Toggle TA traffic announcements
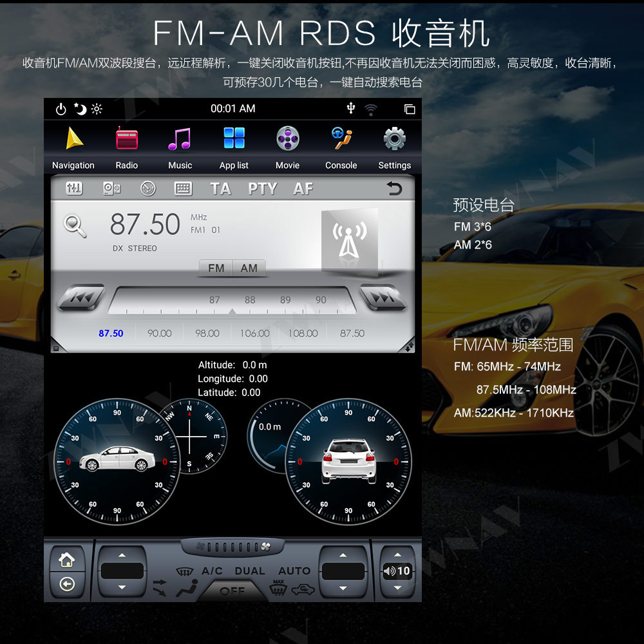 (x=221, y=189)
